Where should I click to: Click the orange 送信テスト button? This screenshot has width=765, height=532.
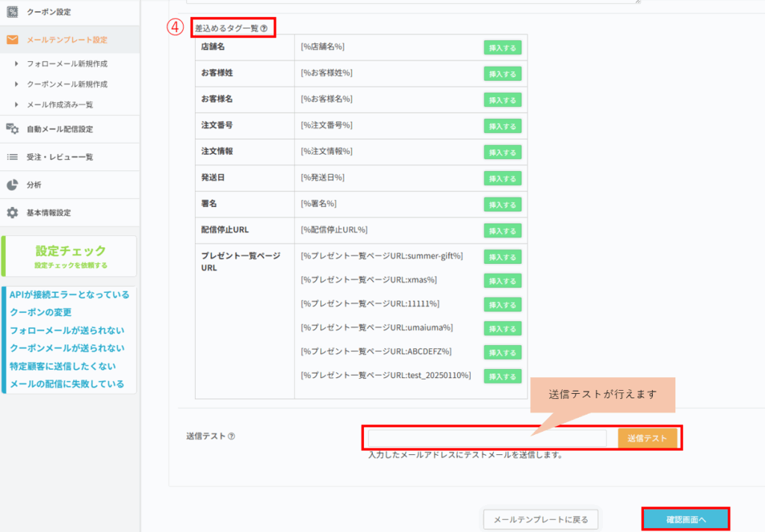(x=647, y=438)
